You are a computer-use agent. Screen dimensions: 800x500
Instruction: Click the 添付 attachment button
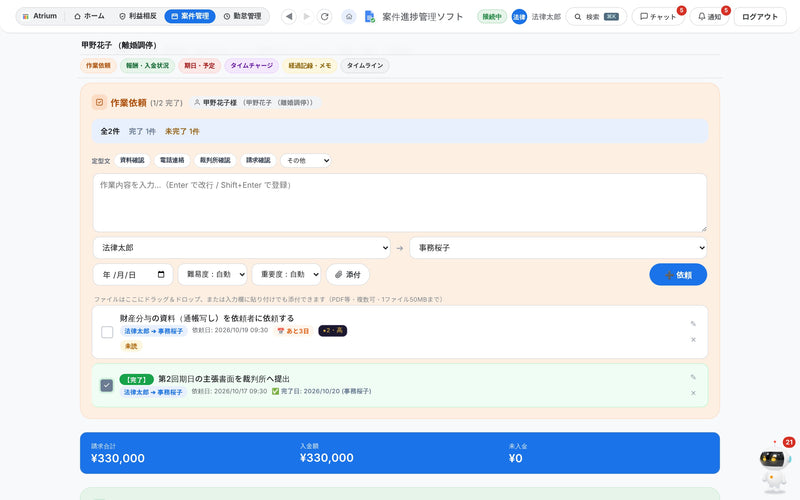coord(348,274)
